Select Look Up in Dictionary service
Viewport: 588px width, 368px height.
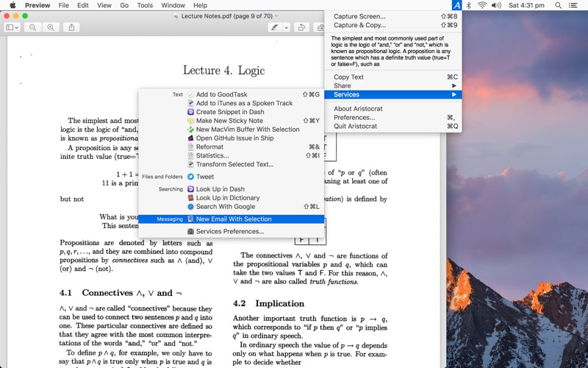click(227, 198)
